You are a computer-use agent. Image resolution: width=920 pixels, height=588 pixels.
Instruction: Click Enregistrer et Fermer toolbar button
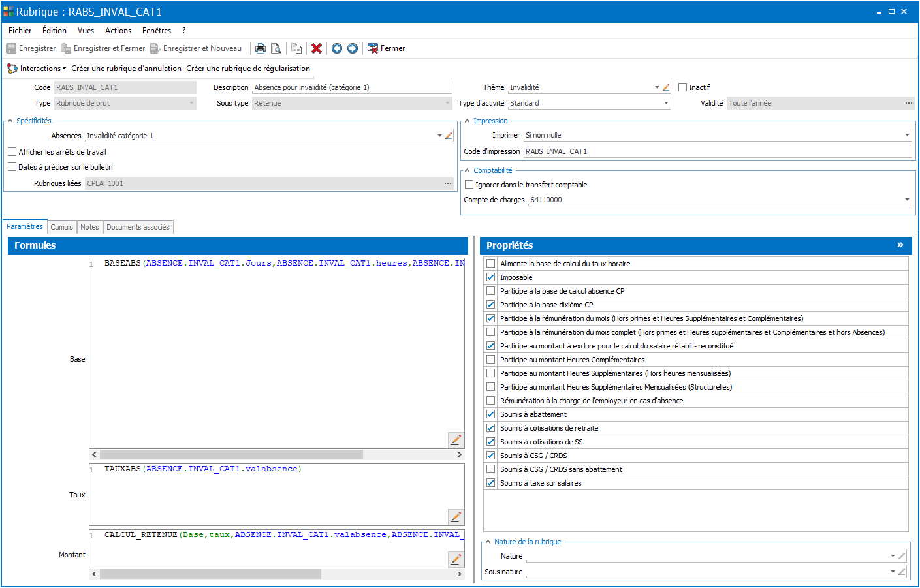[x=103, y=48]
